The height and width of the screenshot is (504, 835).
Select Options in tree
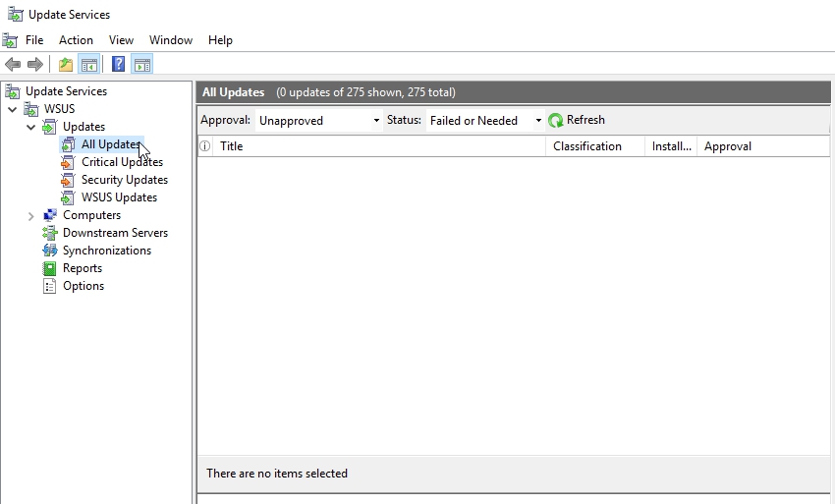(83, 286)
